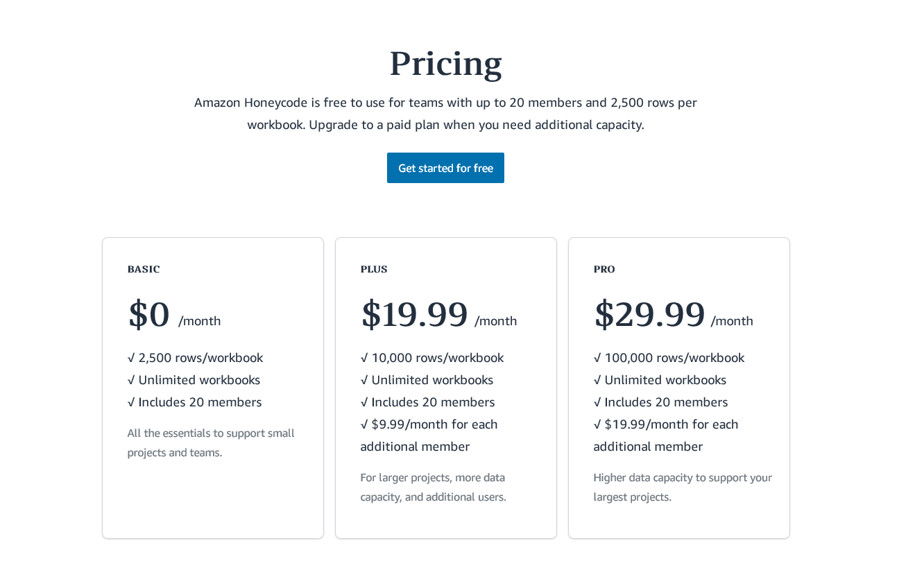Select the 100,000 rows/workbook feature
Viewport: 924px width, 577px height.
coord(669,358)
